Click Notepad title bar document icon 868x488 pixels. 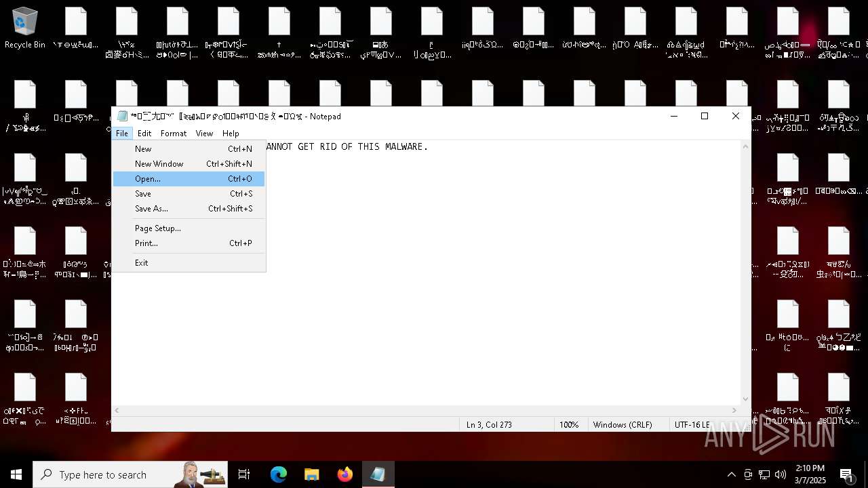[x=122, y=116]
